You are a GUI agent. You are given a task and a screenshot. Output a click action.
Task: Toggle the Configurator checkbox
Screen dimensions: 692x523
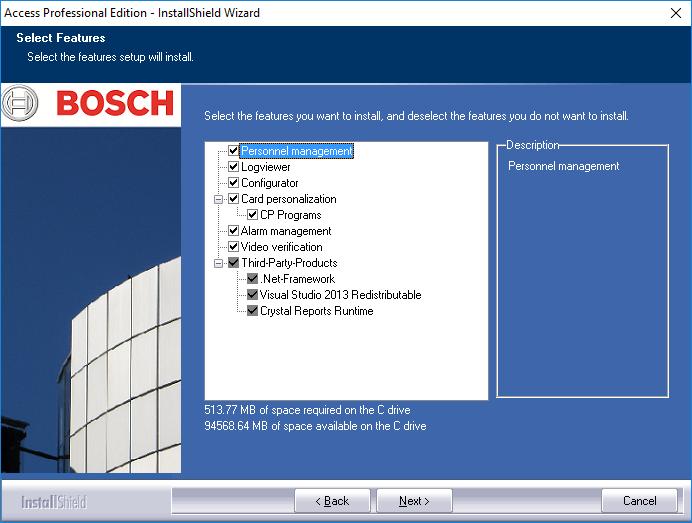point(233,183)
